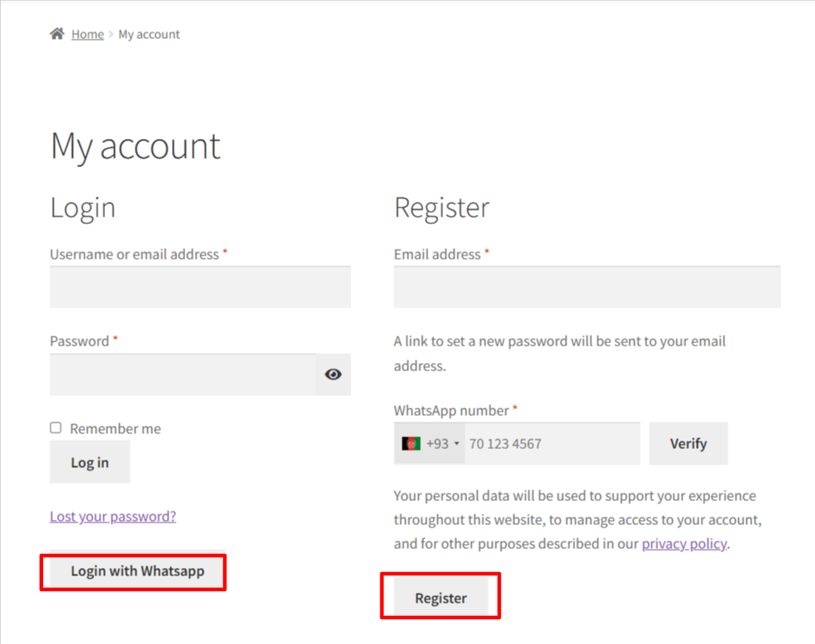Click the Log in button
This screenshot has width=815, height=644.
point(89,461)
